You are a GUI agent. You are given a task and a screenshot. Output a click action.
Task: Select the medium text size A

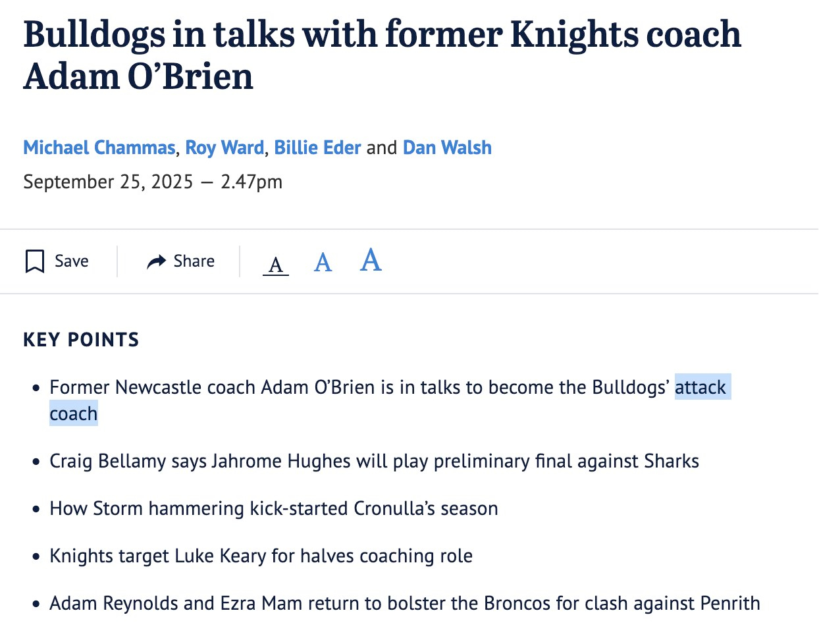click(x=323, y=263)
